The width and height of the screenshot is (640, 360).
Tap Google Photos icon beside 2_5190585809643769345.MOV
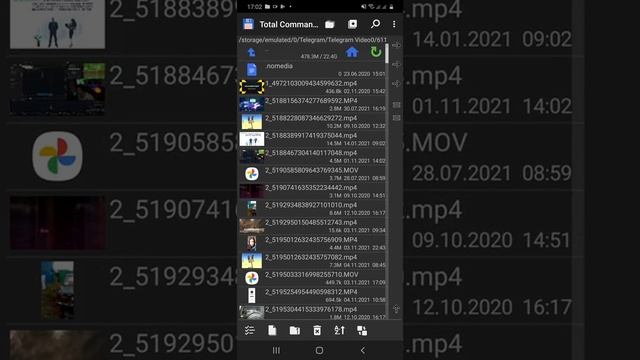pos(252,174)
